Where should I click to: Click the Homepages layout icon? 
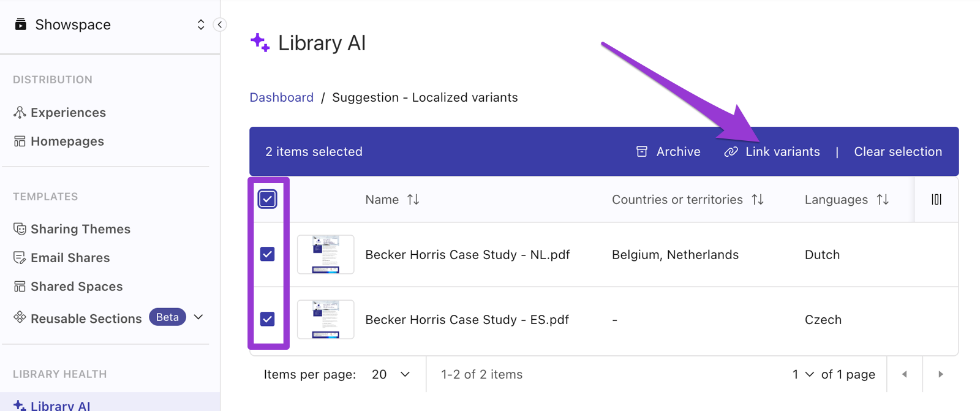coord(20,141)
